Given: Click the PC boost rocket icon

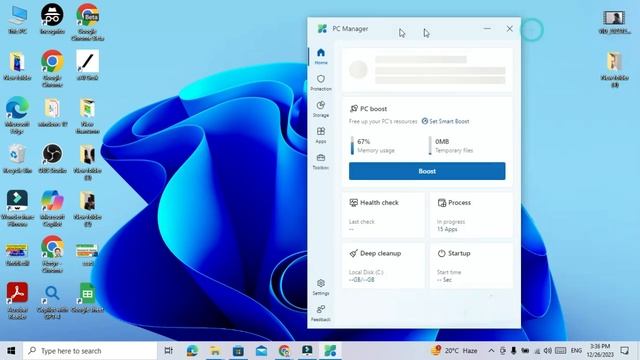Looking at the screenshot, I should 353,109.
